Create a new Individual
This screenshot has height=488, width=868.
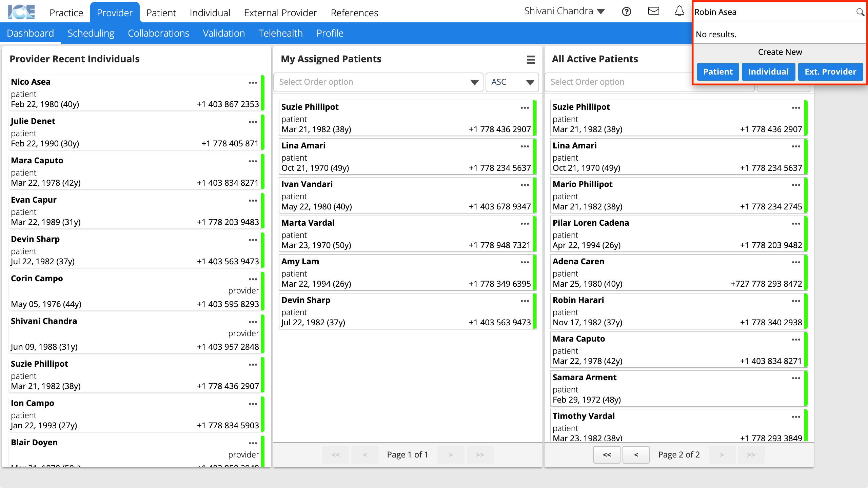pos(768,72)
